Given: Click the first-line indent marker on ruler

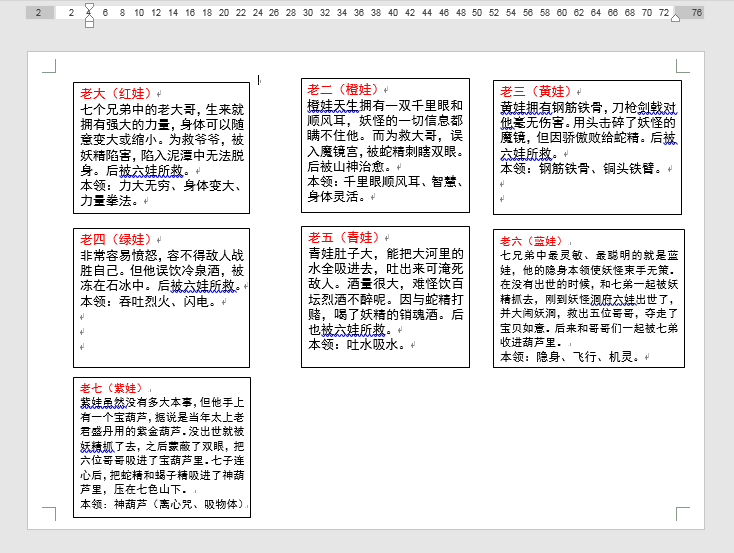Looking at the screenshot, I should click(89, 7).
